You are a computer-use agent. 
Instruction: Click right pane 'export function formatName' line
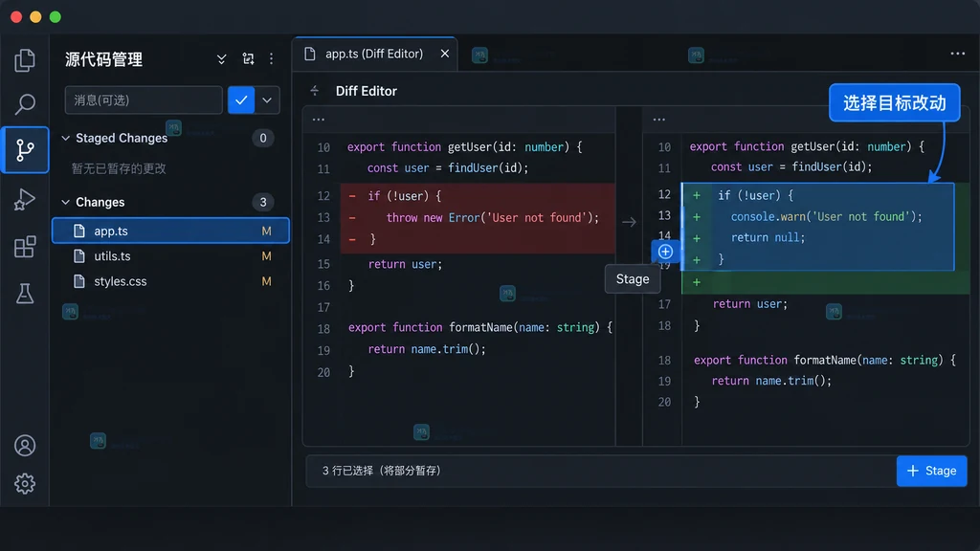824,360
